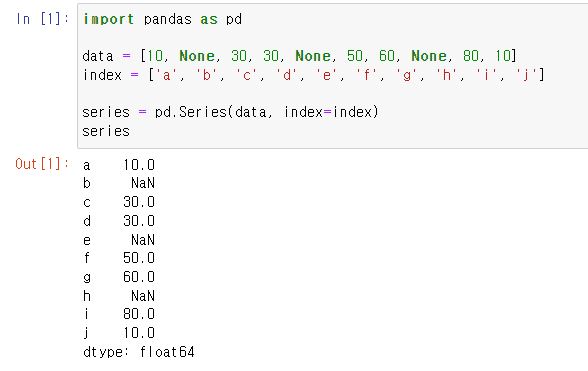Click output row 'j 10.0'
Image resolution: width=588 pixels, height=371 pixels.
coord(119,333)
